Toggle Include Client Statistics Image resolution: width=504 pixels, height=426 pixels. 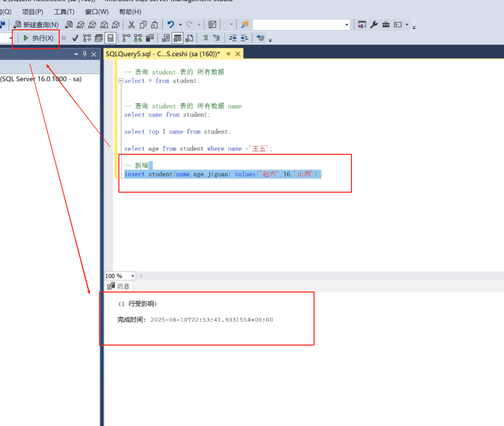150,38
